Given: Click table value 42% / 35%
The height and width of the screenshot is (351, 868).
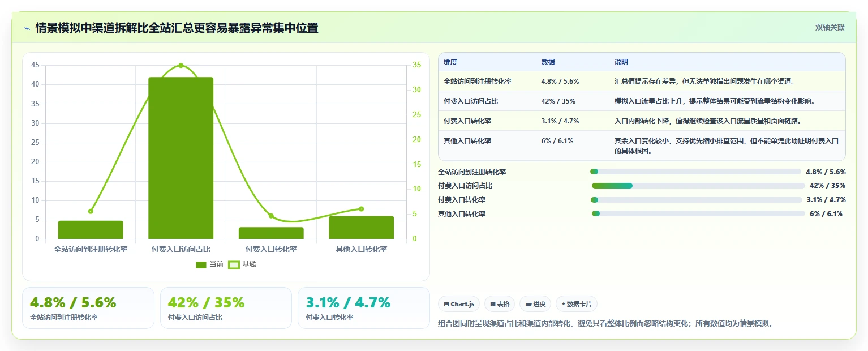Looking at the screenshot, I should 558,101.
